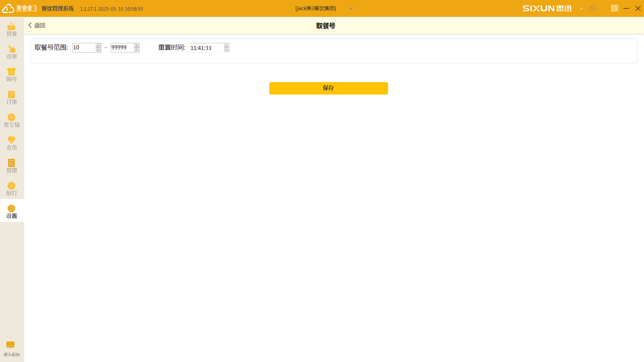The image size is (644, 362).
Task: Increase the 重置时间 reset time
Action: 227,46
